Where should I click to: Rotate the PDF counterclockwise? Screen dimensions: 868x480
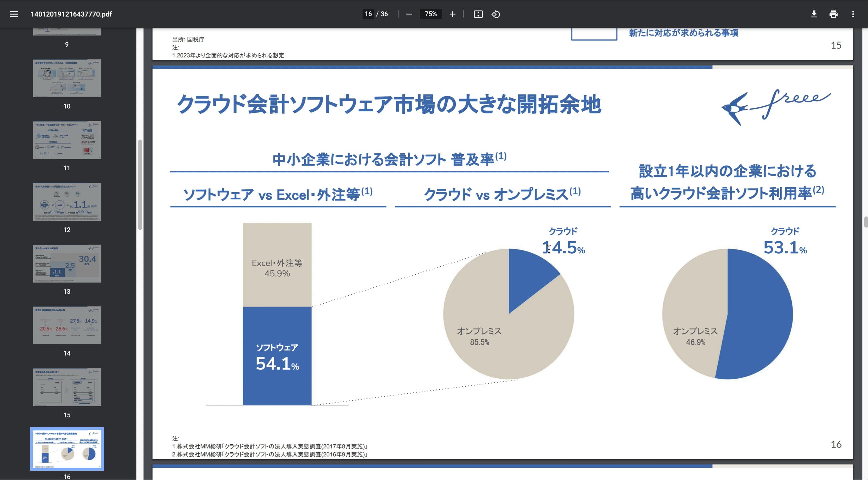click(x=495, y=14)
